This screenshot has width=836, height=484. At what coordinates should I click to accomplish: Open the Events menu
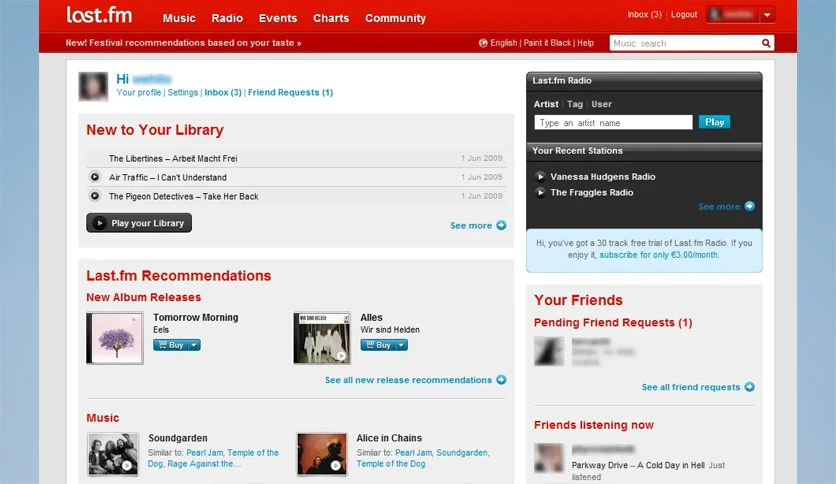278,18
